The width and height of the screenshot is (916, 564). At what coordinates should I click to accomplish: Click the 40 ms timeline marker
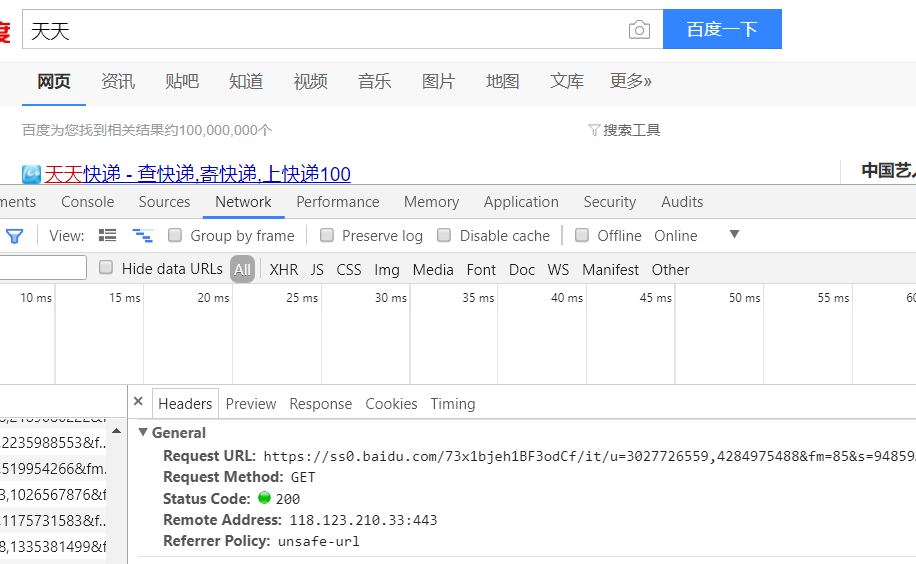click(x=567, y=298)
